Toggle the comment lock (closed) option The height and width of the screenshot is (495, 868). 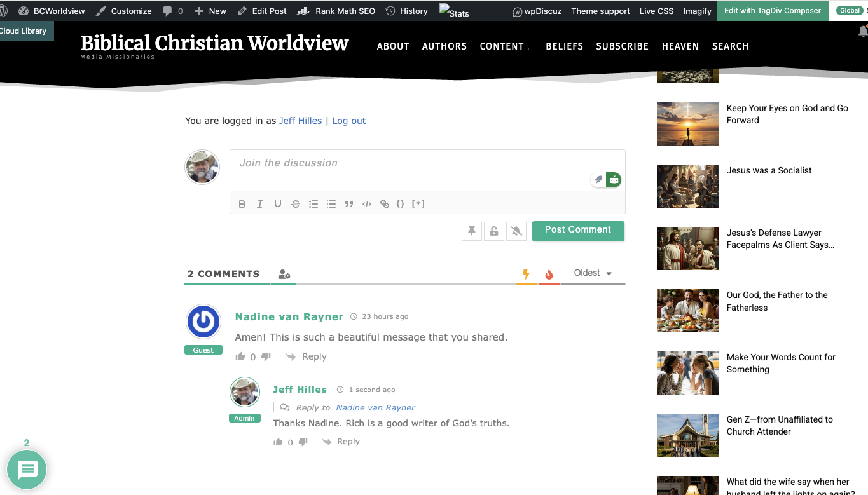click(494, 231)
